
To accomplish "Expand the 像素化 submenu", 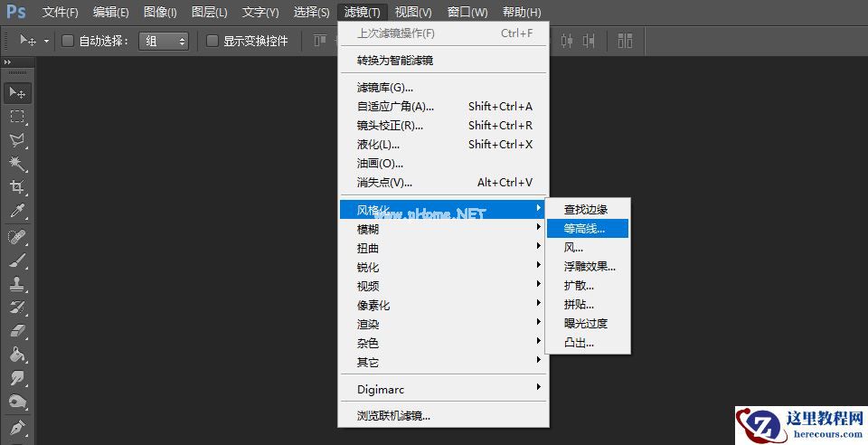I will [443, 305].
